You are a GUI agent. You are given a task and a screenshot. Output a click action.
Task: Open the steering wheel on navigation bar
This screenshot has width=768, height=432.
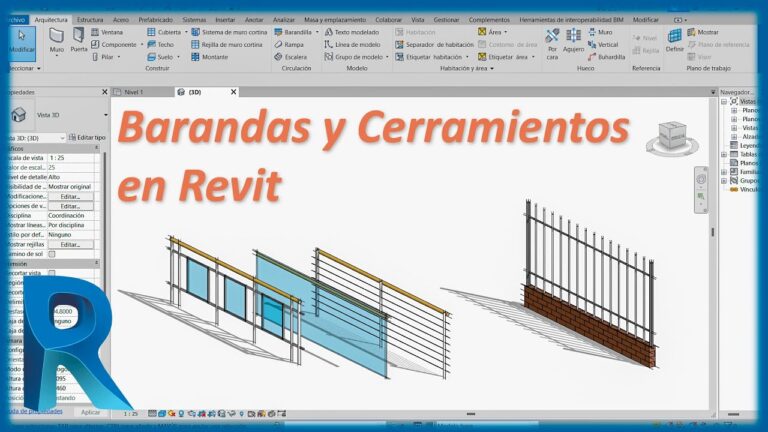[701, 179]
